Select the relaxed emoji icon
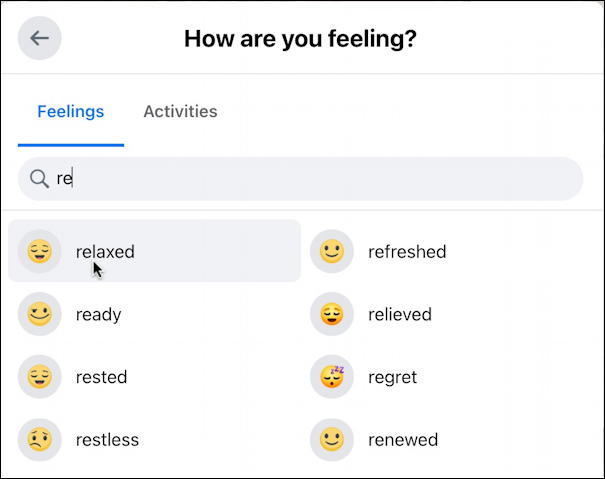The image size is (605, 479). click(39, 251)
